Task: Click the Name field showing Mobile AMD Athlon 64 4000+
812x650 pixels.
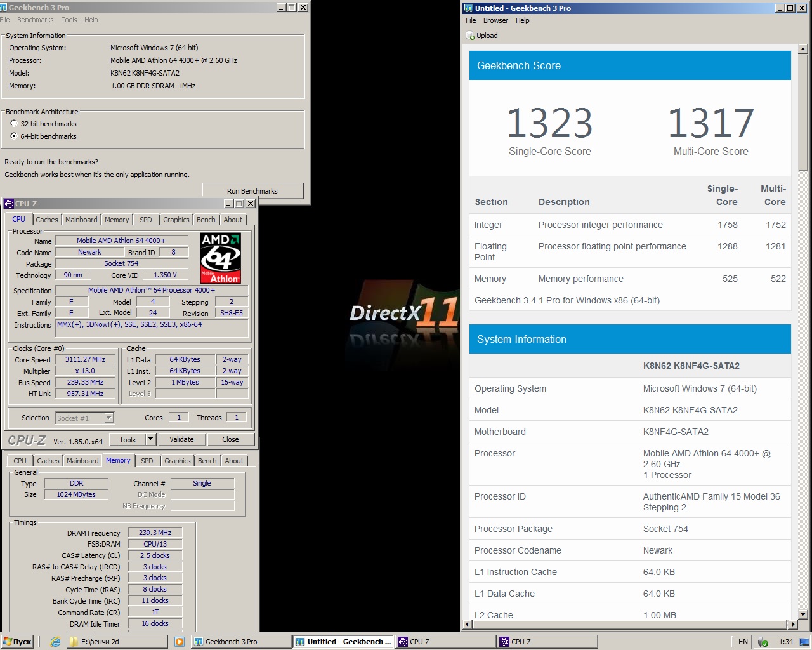Action: click(x=121, y=241)
